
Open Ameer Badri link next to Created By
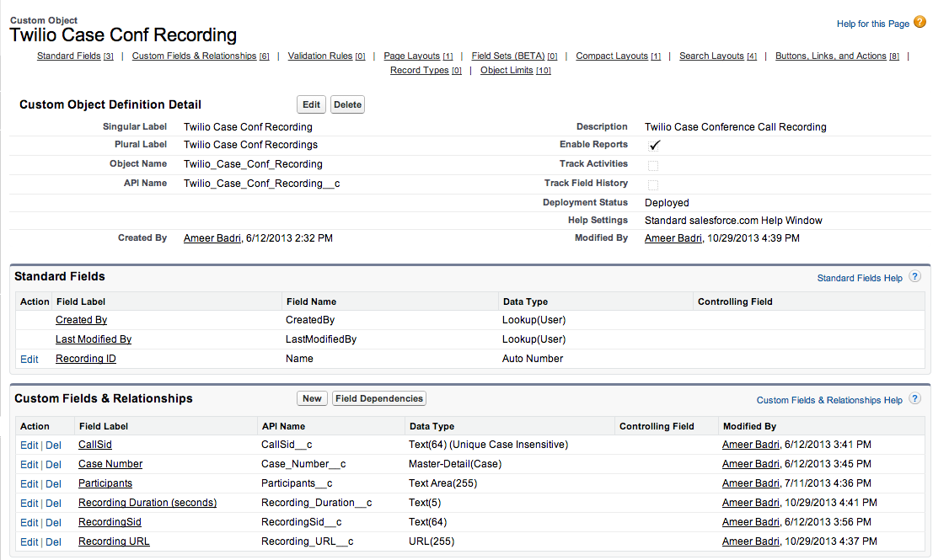tap(212, 237)
